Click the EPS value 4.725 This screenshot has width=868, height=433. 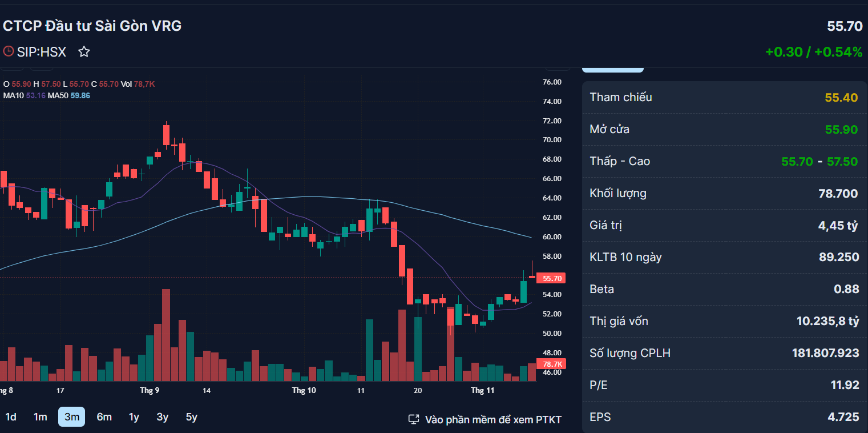[x=843, y=418]
